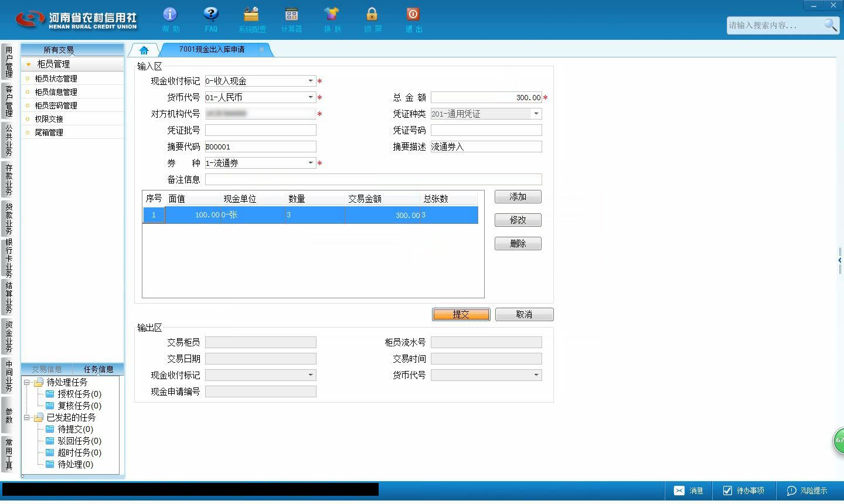
Task: Open 超时任务(0) folder item
Action: (73, 452)
